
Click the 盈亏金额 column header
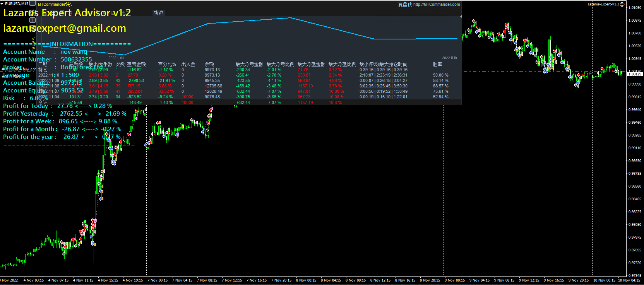click(x=136, y=65)
